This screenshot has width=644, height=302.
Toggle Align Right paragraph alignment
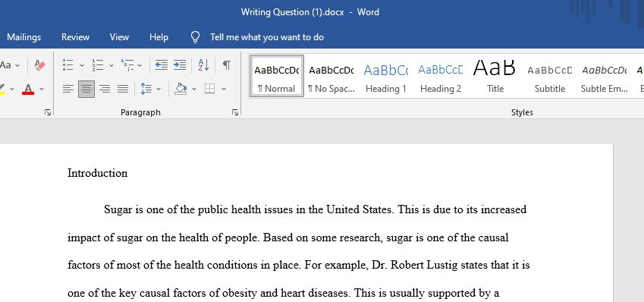pyautogui.click(x=105, y=89)
